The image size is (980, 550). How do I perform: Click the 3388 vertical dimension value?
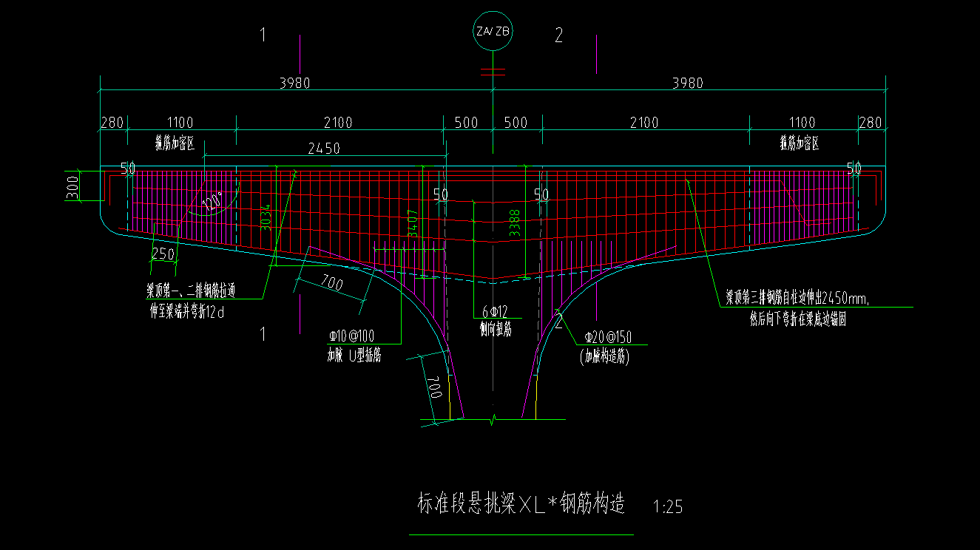[x=515, y=223]
